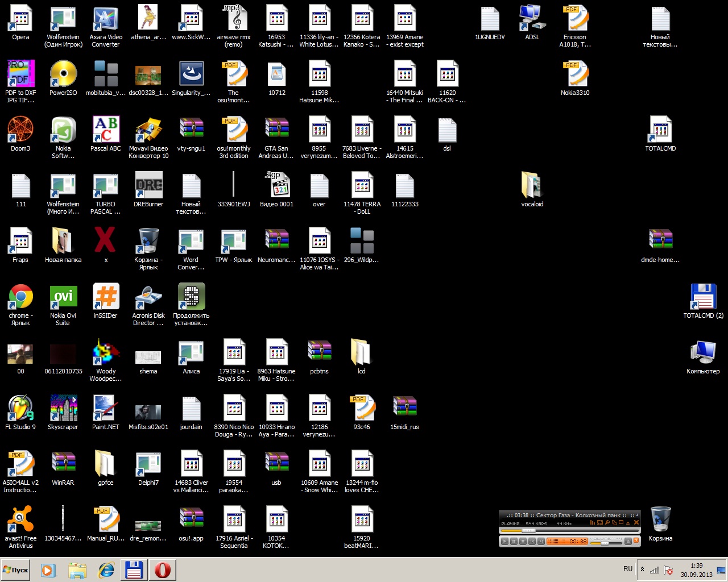Pause playback in the audio player widget
Image resolution: width=728 pixels, height=582 pixels.
point(514,542)
